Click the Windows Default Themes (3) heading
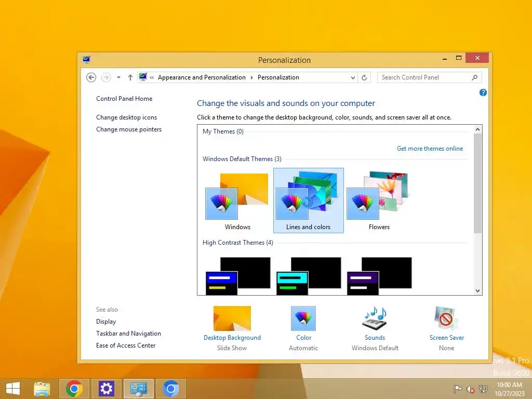The height and width of the screenshot is (399, 532). tap(242, 159)
